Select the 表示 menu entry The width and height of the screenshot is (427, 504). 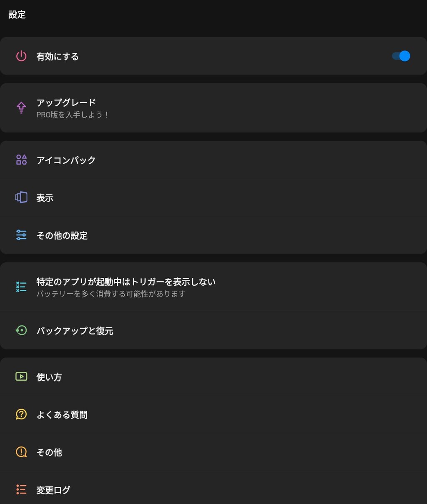pyautogui.click(x=45, y=198)
